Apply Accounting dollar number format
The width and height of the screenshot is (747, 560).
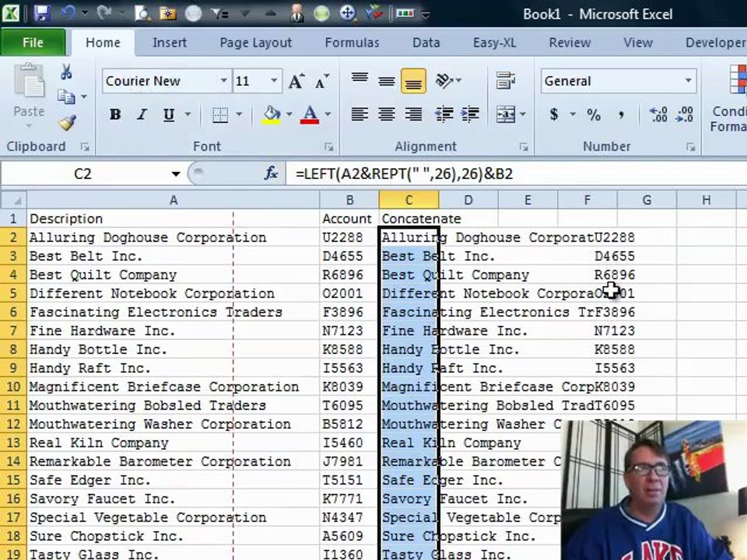pos(553,115)
